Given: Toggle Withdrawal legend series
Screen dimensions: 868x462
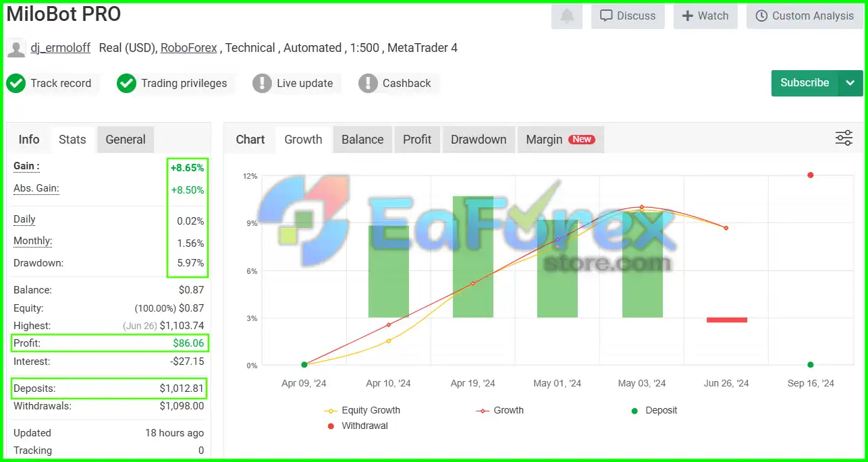Looking at the screenshot, I should click(357, 426).
